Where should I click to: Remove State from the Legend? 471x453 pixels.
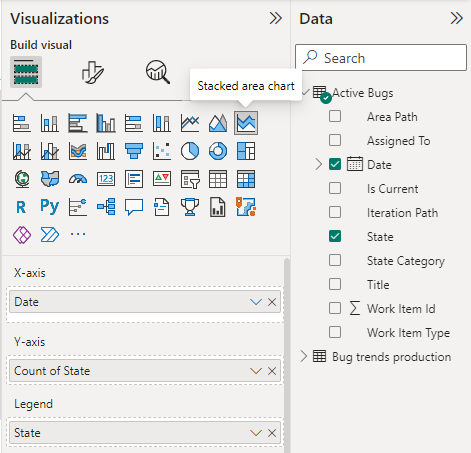pyautogui.click(x=272, y=433)
